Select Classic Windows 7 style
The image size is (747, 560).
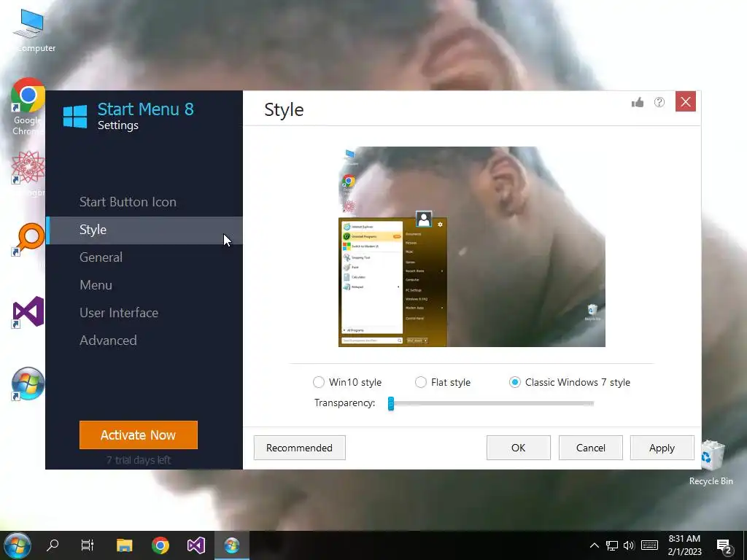(514, 382)
